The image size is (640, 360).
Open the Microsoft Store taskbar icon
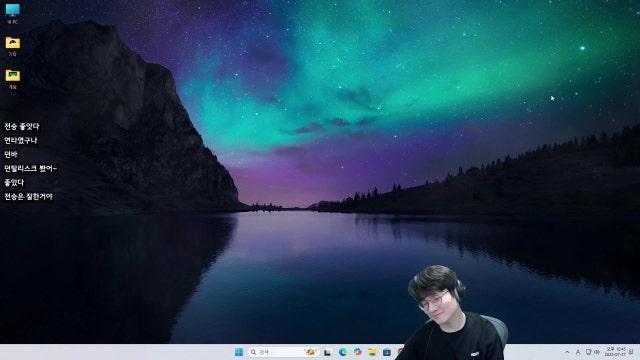(x=387, y=352)
